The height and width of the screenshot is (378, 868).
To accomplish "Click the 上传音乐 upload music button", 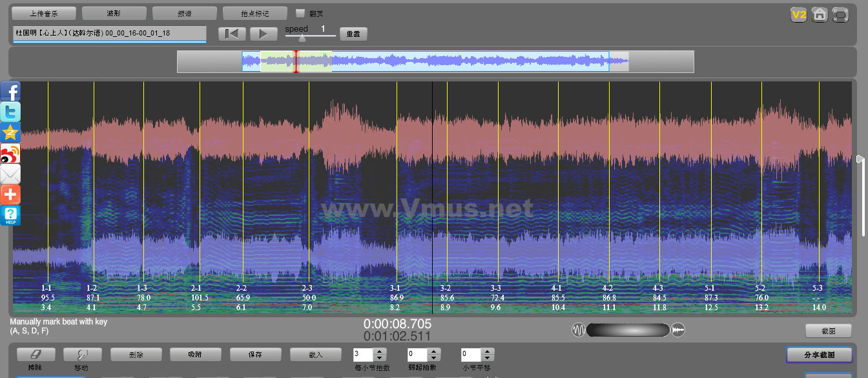I will click(43, 13).
